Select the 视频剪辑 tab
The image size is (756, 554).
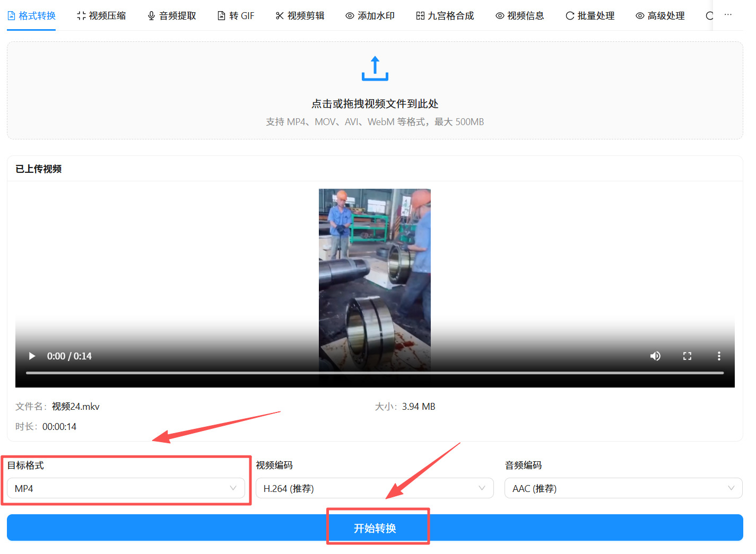point(300,16)
